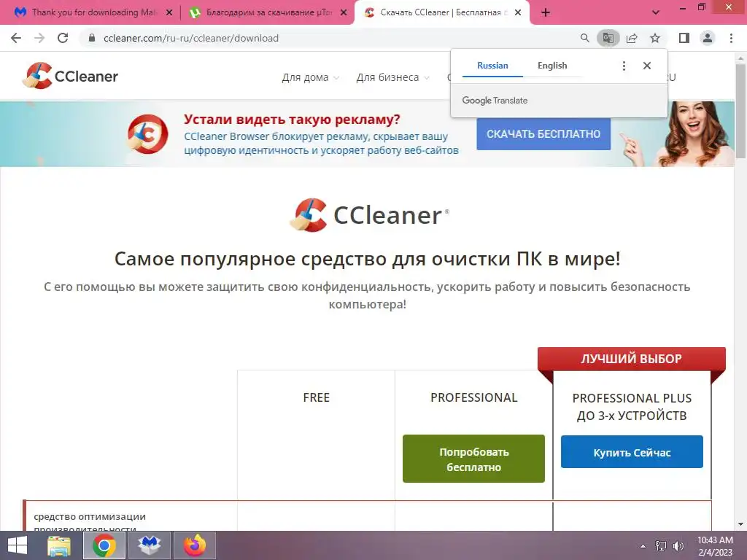Open the network tray icon
The image size is (747, 560).
coord(661,546)
